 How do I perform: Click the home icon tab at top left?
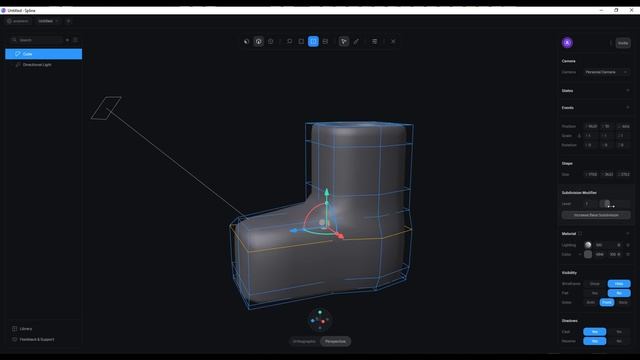(x=18, y=21)
